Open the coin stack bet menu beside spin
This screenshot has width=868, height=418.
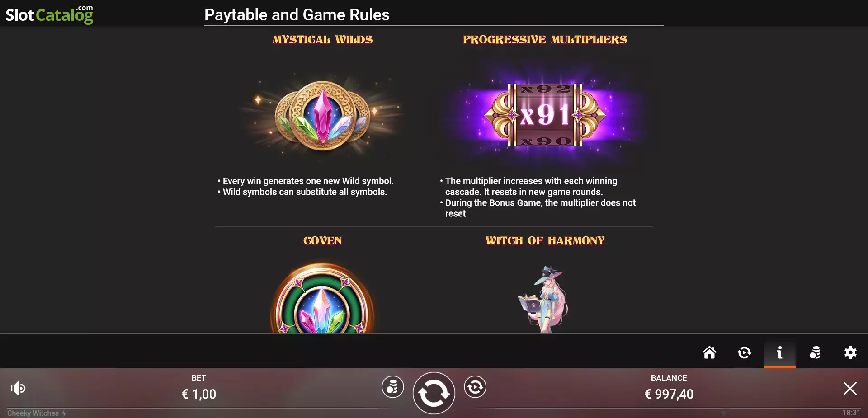(392, 387)
